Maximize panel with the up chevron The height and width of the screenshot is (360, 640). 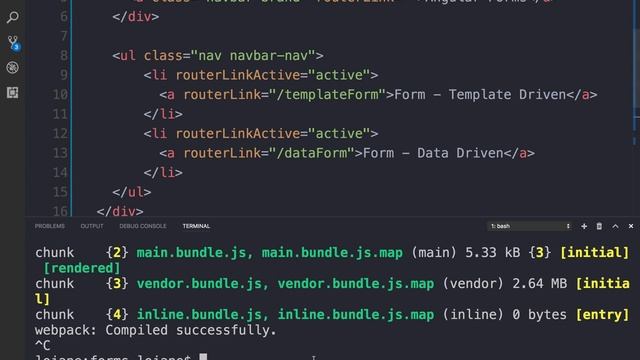point(615,226)
